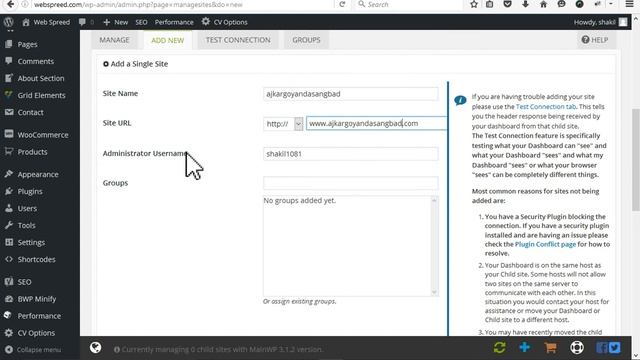Open Grid Elements in the sidebar
This screenshot has height=360, width=640.
40,96
